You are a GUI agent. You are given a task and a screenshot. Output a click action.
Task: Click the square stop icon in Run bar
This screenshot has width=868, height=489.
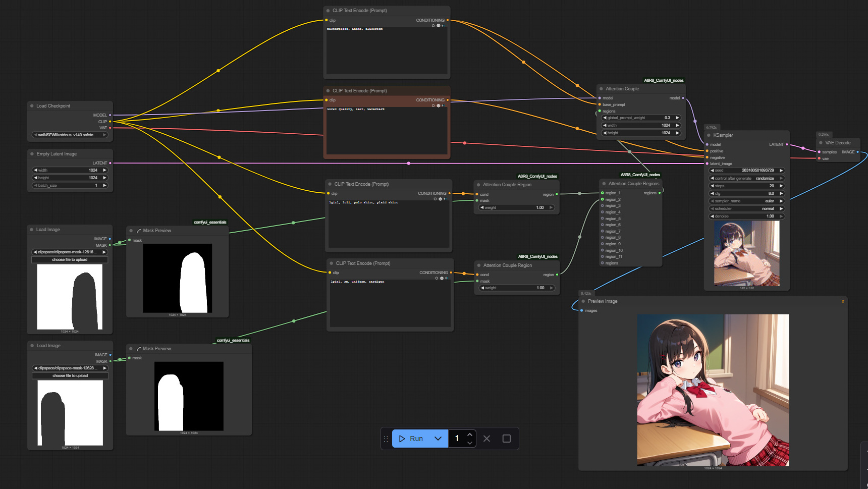pyautogui.click(x=507, y=439)
